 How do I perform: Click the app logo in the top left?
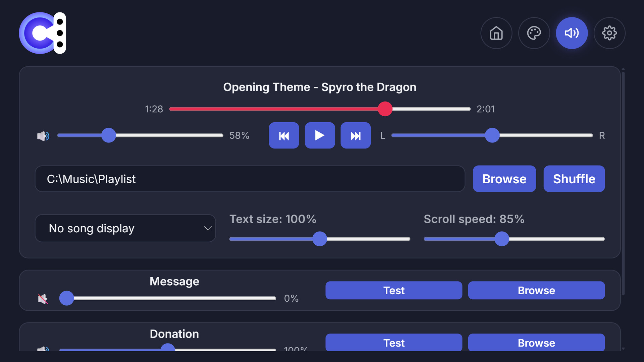pos(43,33)
